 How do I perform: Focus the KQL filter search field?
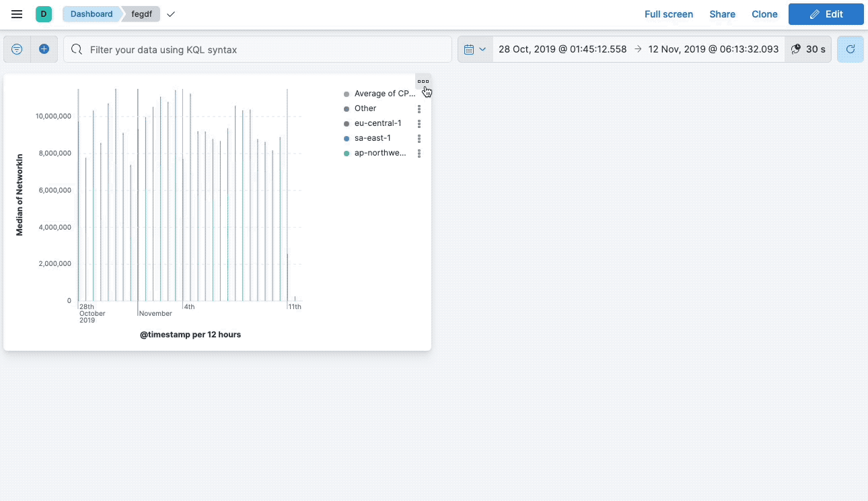pos(258,49)
